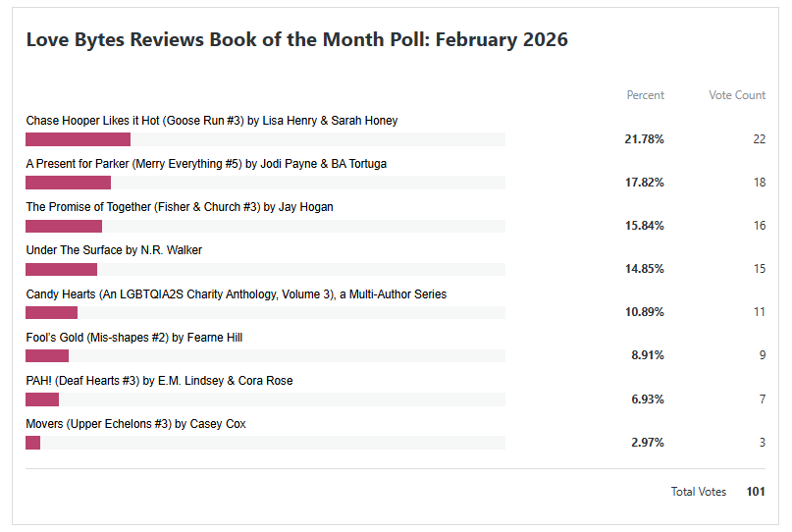The width and height of the screenshot is (792, 532).
Task: Click the 2.97% percentage value
Action: pyautogui.click(x=647, y=443)
